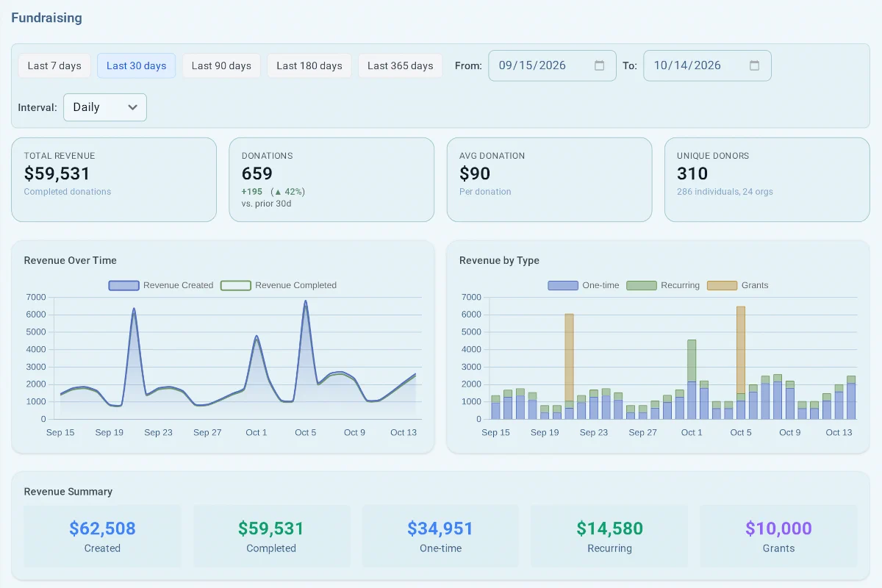Open the Interval dropdown set to Daily
The image size is (882, 588).
105,107
